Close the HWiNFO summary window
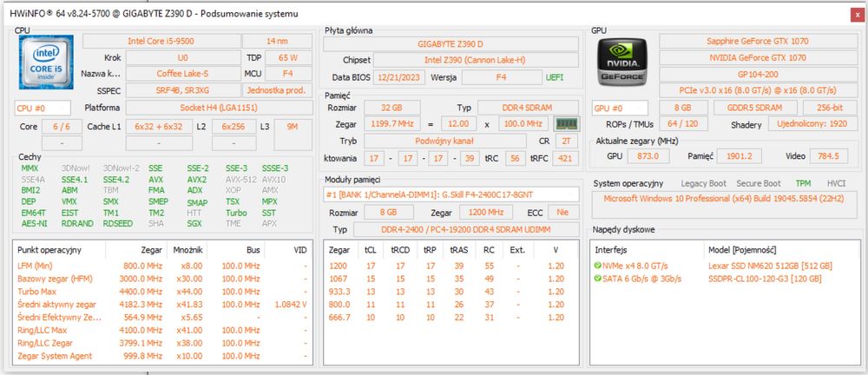Viewport: 868px width, 375px height. click(x=857, y=16)
